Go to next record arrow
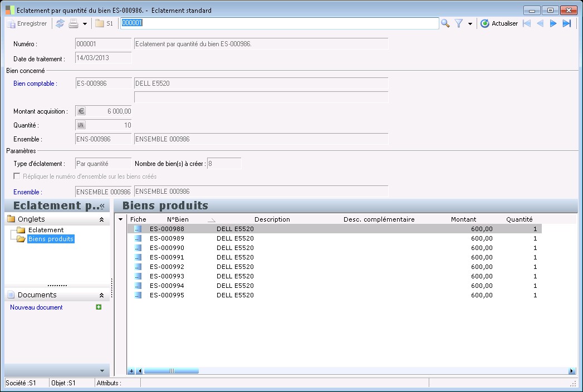This screenshot has height=392, width=583. pos(553,23)
